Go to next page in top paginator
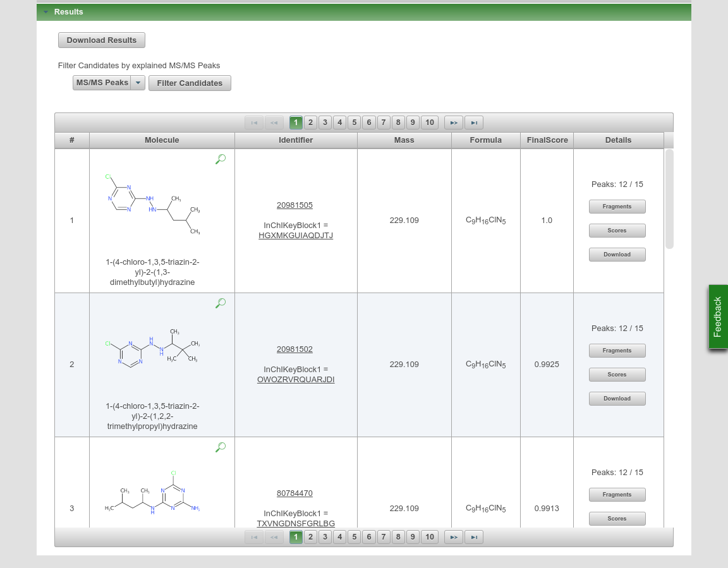Screen dimensions: 728x568 [453, 123]
